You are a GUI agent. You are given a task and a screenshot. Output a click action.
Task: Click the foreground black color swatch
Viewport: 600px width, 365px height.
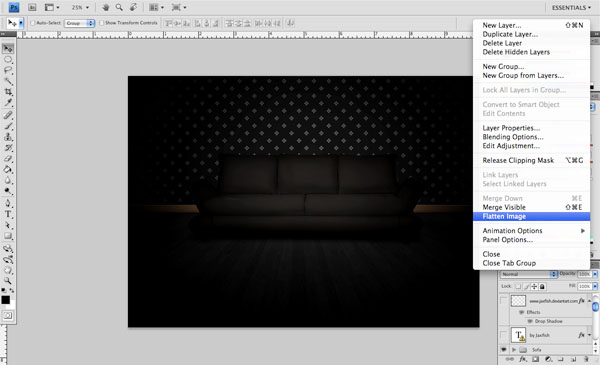tap(5, 300)
